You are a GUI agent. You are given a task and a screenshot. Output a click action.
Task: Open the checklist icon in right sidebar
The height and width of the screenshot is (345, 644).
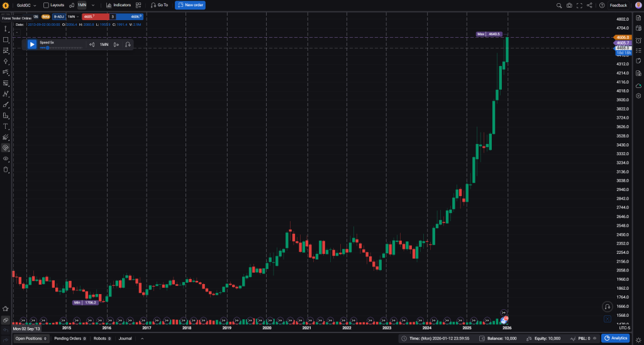click(x=638, y=50)
